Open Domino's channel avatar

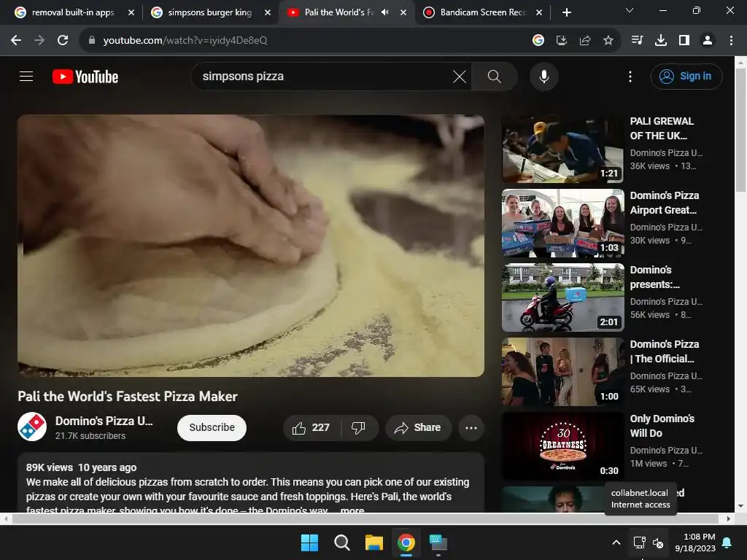(32, 427)
